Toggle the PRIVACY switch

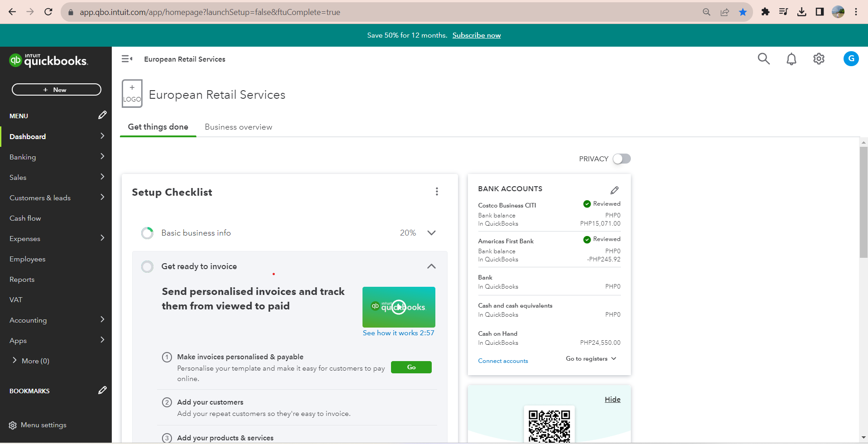click(621, 159)
